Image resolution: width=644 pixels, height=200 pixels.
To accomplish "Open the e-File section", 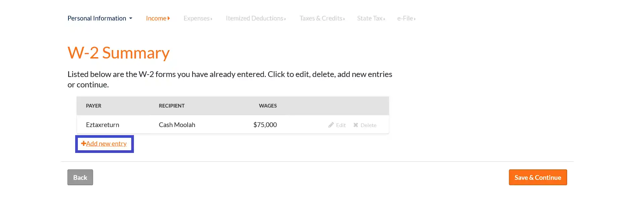I will [x=406, y=18].
